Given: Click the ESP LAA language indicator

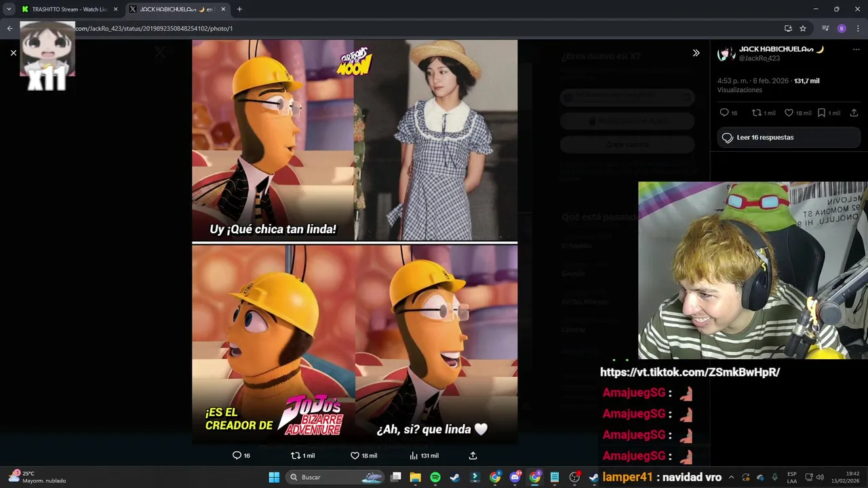Looking at the screenshot, I should (x=792, y=477).
